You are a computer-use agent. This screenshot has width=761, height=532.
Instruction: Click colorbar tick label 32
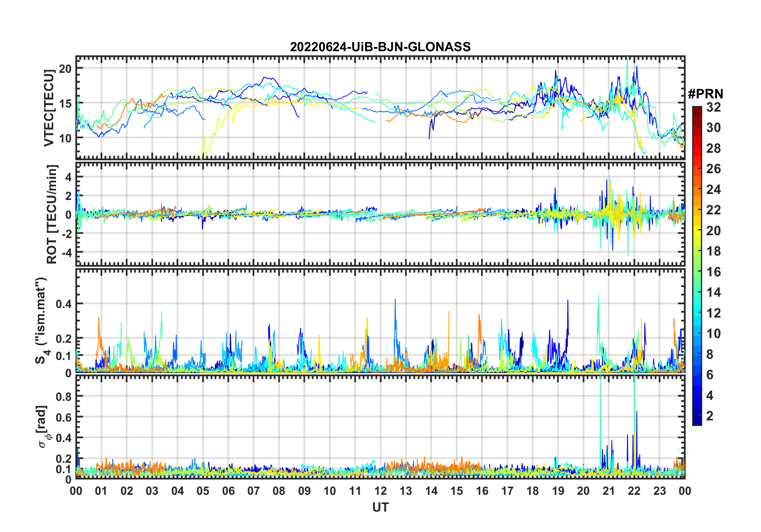point(713,107)
